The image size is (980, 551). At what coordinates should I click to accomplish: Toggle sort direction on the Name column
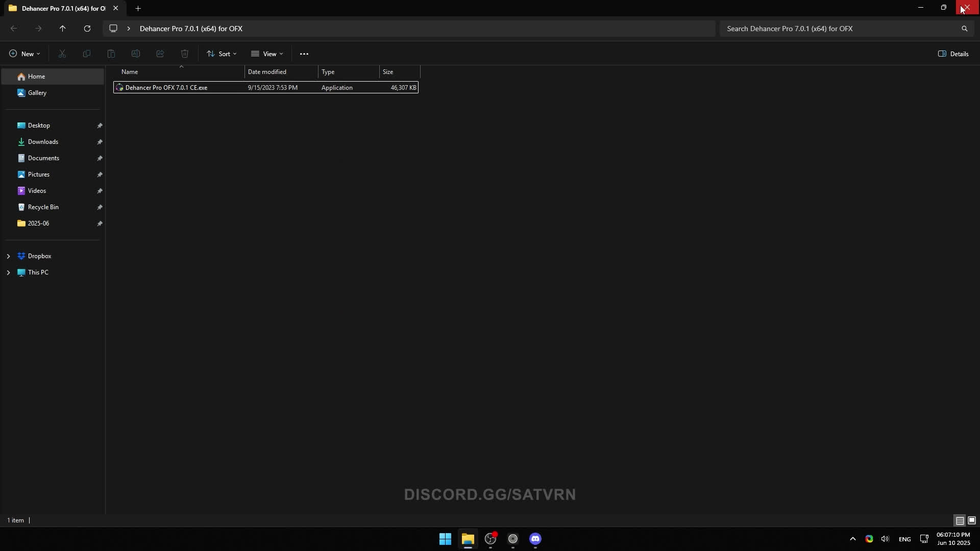tap(130, 72)
